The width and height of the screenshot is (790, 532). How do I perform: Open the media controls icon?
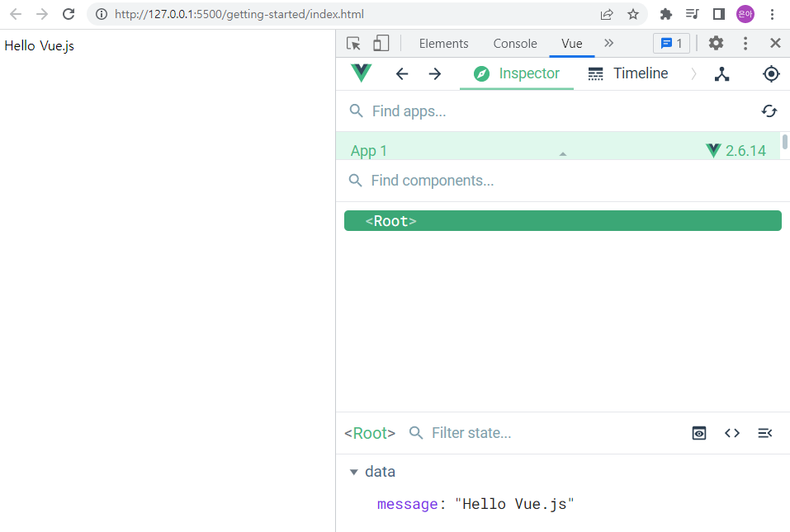click(693, 14)
